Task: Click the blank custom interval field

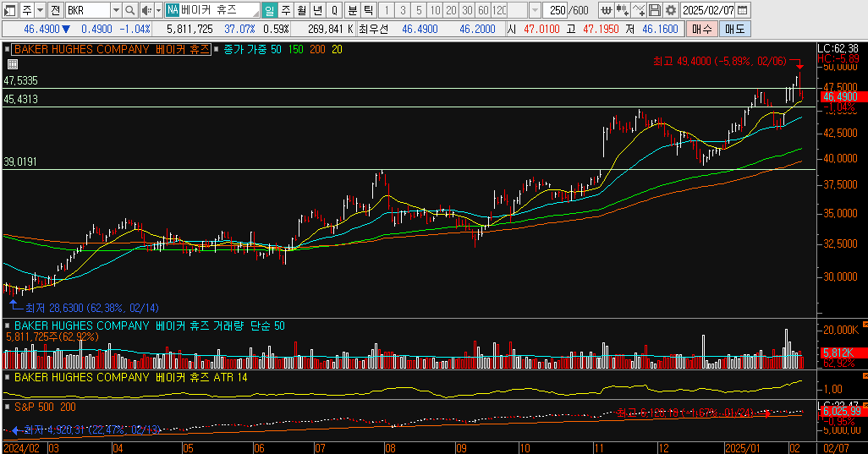Action: pos(518,10)
